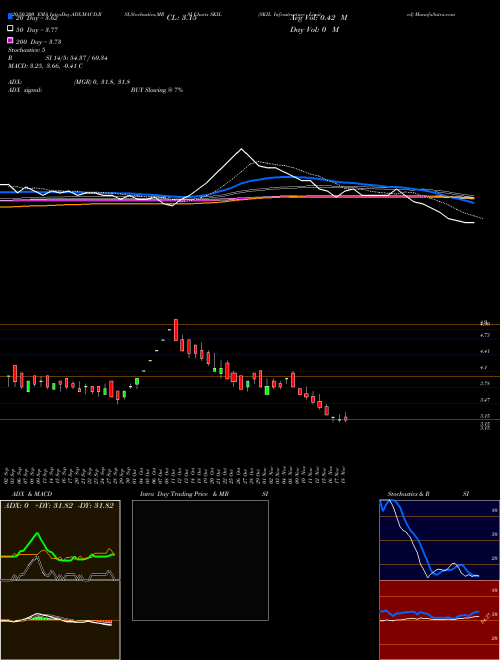
Task: Click the 'MACD: 3.25, 3.66, -0.41 C' line
Action: coord(45,66)
